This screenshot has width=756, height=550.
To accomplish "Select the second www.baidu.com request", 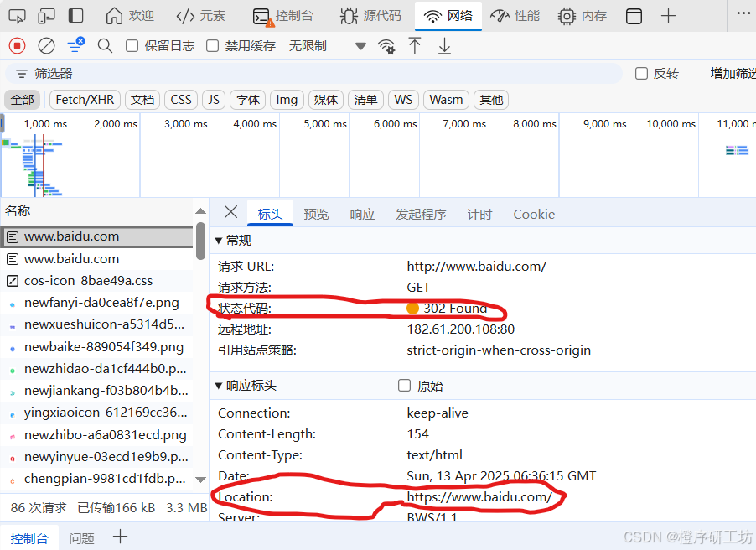I will point(96,258).
